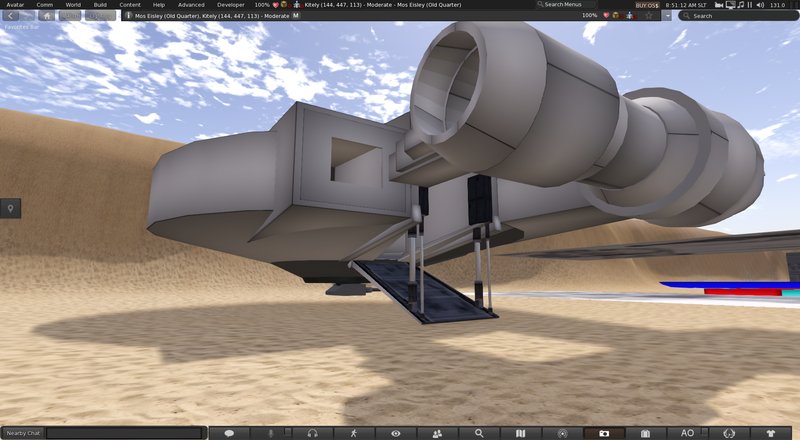800x440 pixels.
Task: Click the 100% health text in the menu bar
Action: [262, 5]
